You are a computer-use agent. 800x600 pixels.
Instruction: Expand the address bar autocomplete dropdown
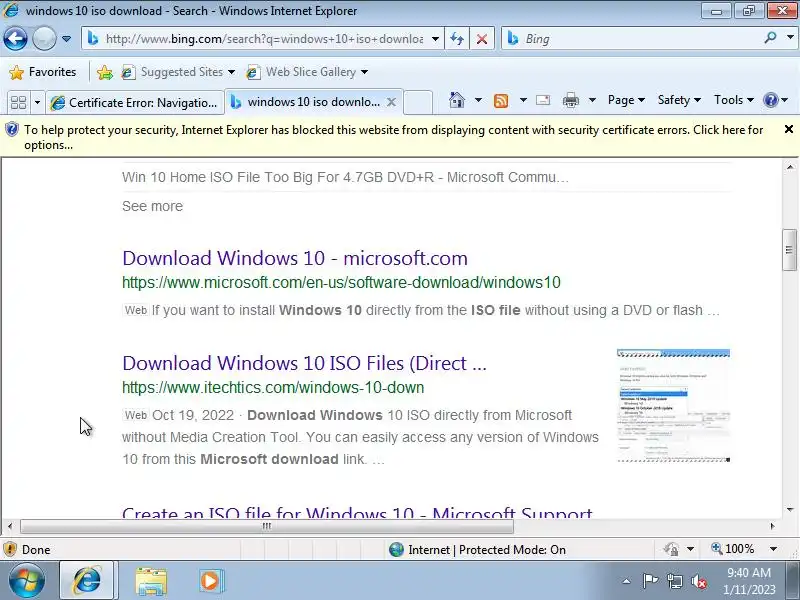click(x=435, y=39)
